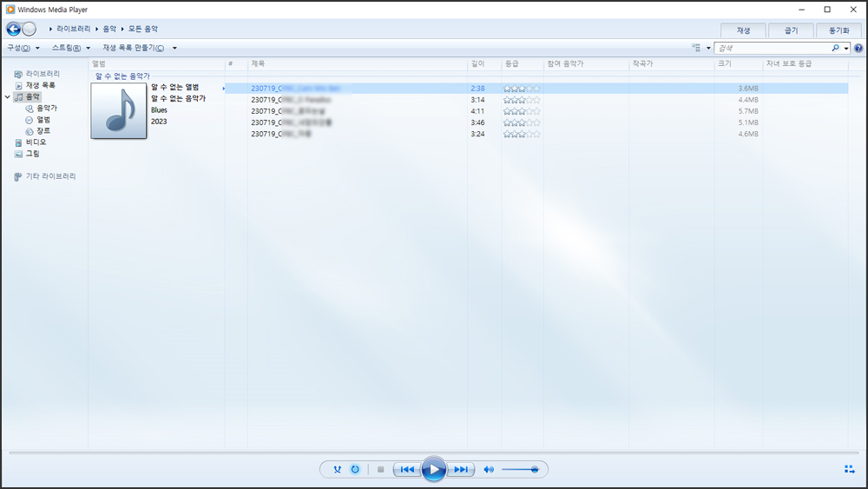Sort by the 등급 column header
The image size is (868, 489).
(x=523, y=64)
